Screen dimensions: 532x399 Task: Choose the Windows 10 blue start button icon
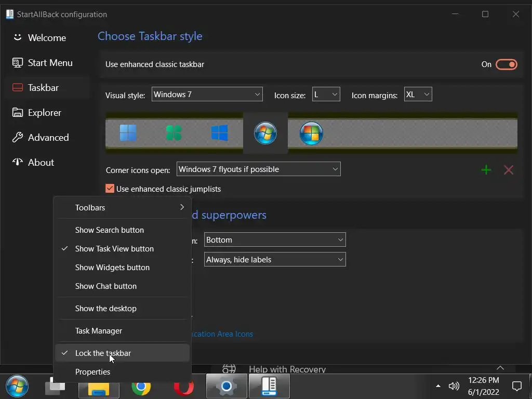click(220, 132)
